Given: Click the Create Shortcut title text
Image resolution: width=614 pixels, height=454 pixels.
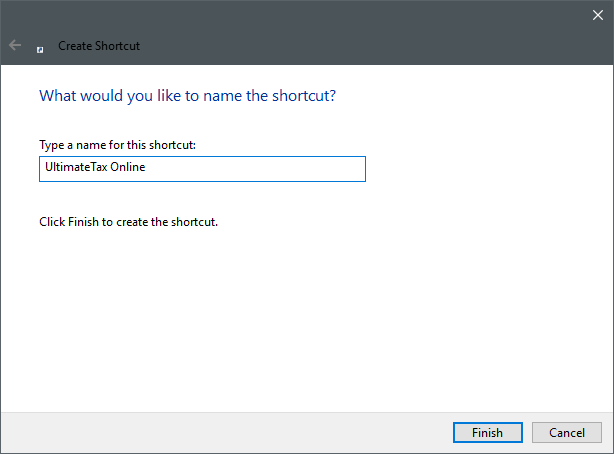Looking at the screenshot, I should (99, 46).
